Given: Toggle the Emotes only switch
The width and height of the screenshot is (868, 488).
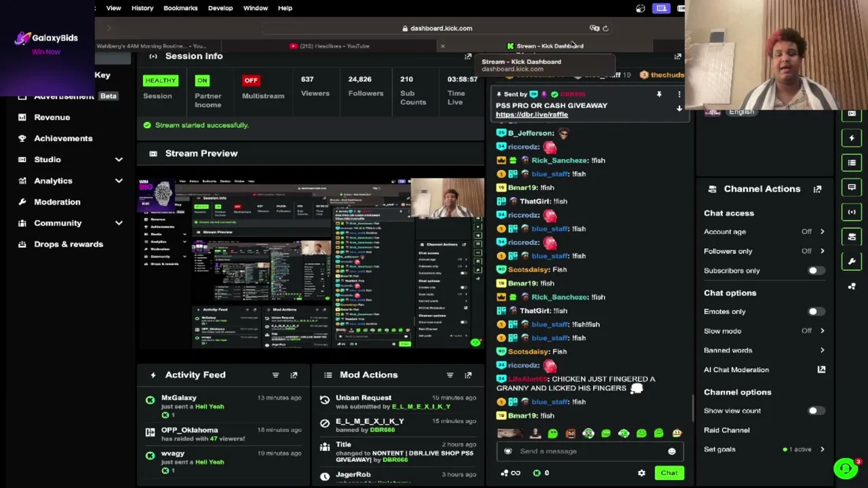Looking at the screenshot, I should [x=816, y=312].
